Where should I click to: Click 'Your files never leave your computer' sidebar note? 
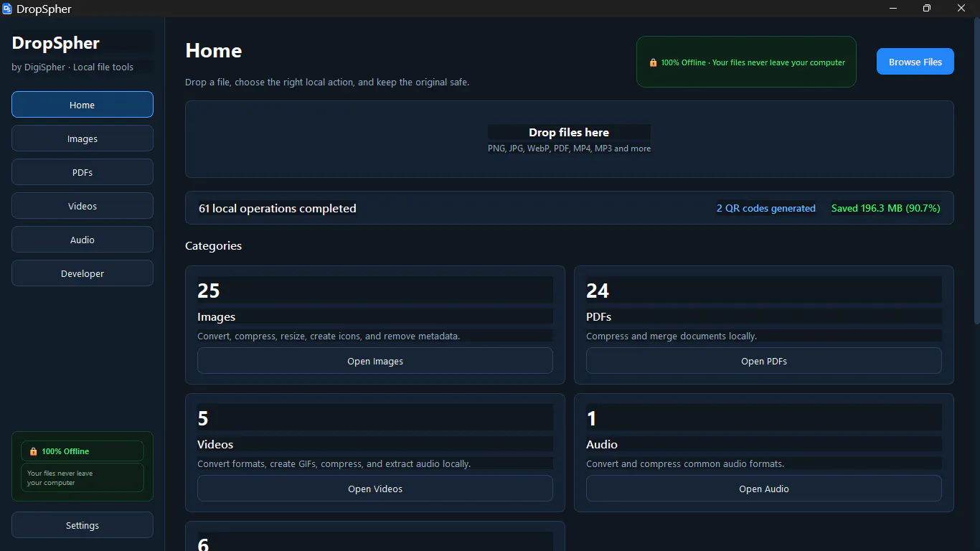(x=83, y=478)
